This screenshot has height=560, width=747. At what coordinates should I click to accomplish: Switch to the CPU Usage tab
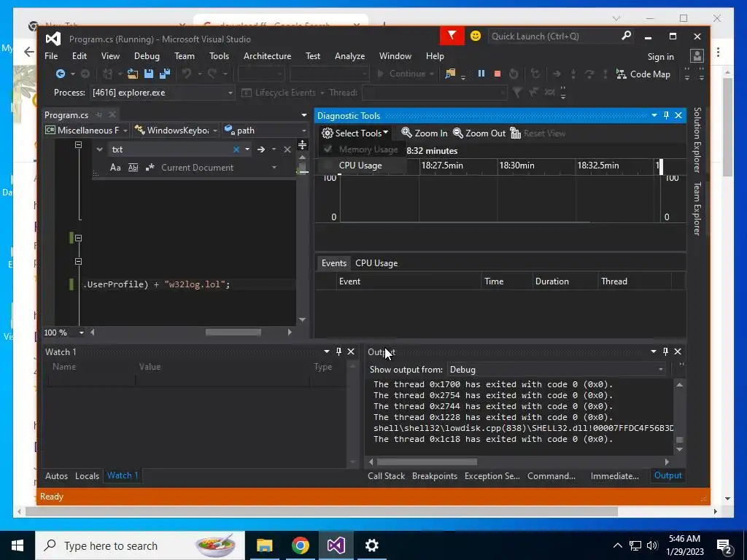click(x=376, y=263)
